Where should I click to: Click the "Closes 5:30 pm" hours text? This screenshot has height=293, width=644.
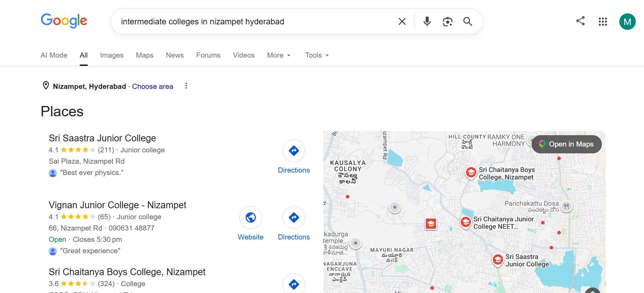97,239
